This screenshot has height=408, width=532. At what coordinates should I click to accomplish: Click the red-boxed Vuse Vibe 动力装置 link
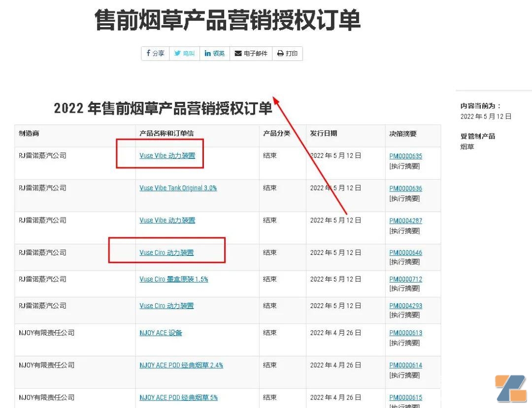pyautogui.click(x=167, y=156)
